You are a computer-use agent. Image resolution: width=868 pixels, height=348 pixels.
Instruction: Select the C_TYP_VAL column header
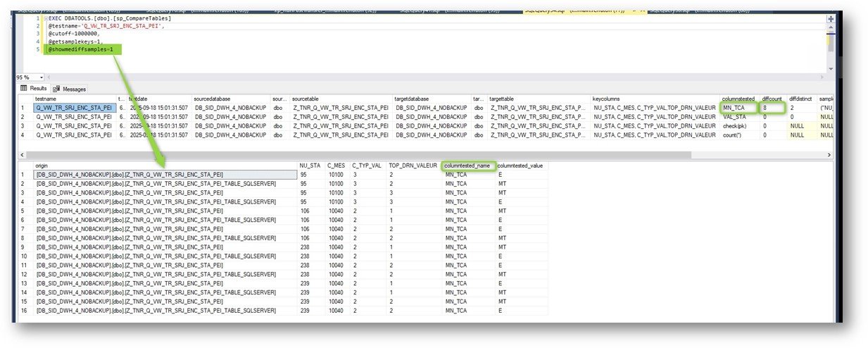(x=370, y=166)
